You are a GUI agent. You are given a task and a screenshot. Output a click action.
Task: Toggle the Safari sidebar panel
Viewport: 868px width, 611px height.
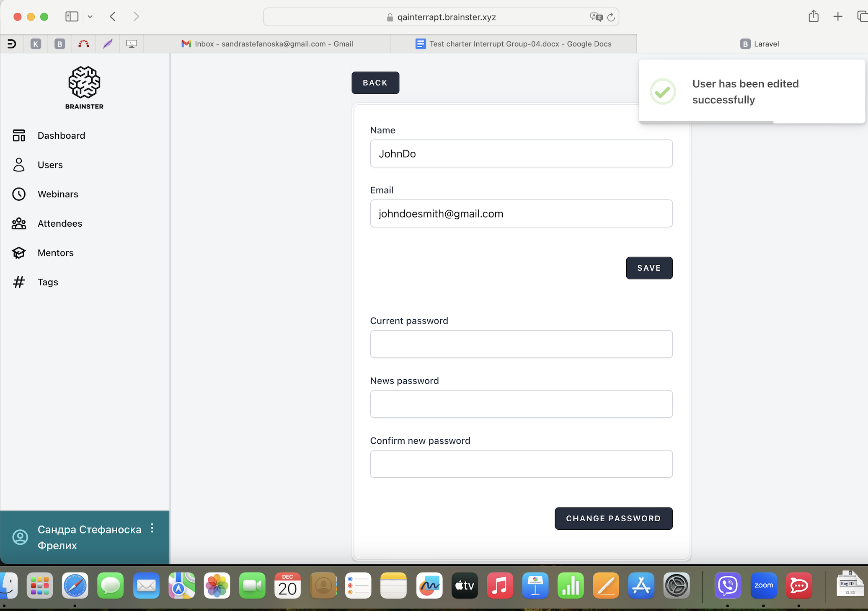pos(72,17)
